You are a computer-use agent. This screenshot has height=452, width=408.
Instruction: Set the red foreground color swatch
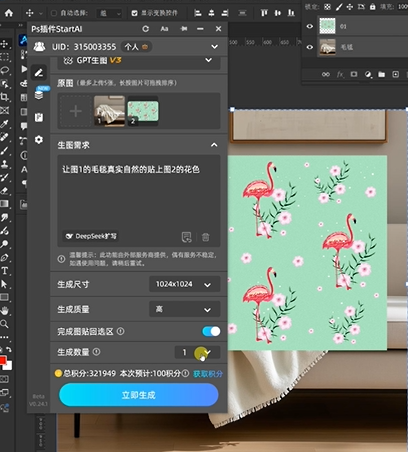(x=3, y=361)
